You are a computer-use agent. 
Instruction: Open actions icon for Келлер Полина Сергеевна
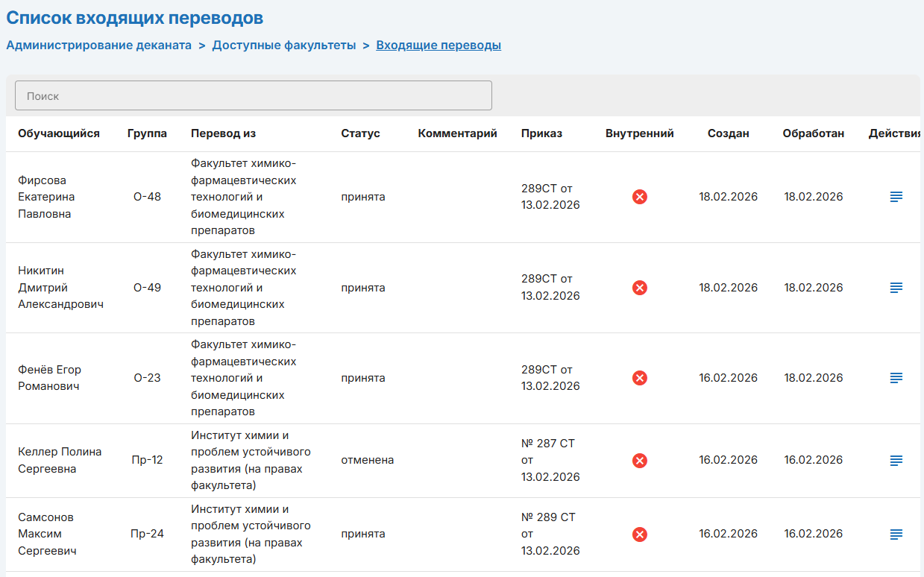pyautogui.click(x=896, y=461)
